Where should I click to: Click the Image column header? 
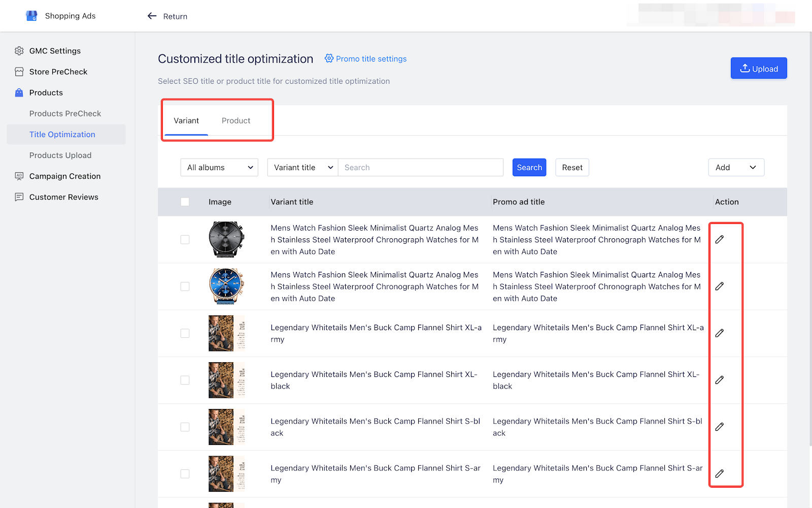point(220,202)
